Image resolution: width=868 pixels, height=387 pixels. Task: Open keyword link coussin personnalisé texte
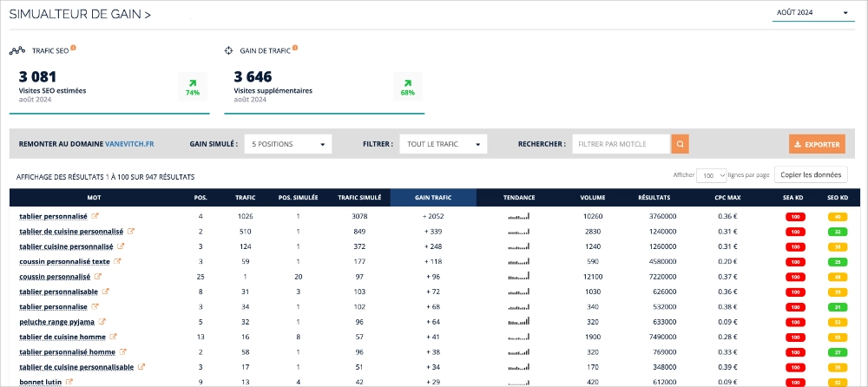[64, 261]
